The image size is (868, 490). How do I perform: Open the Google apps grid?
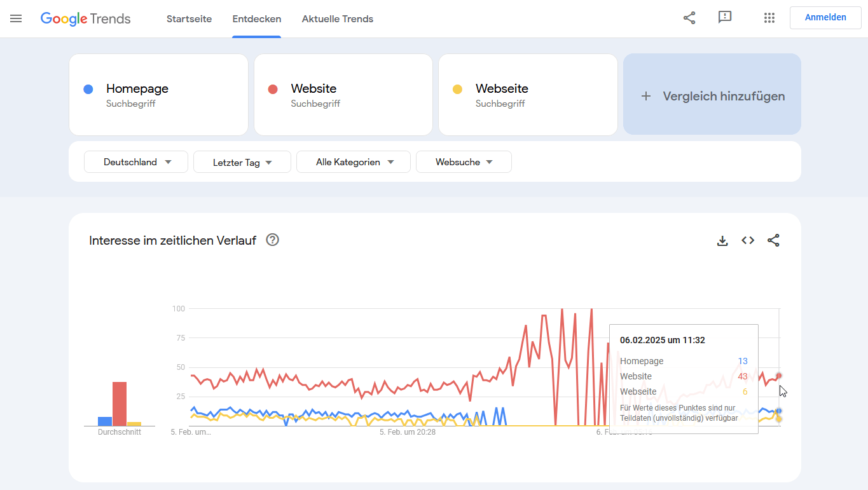coord(769,18)
